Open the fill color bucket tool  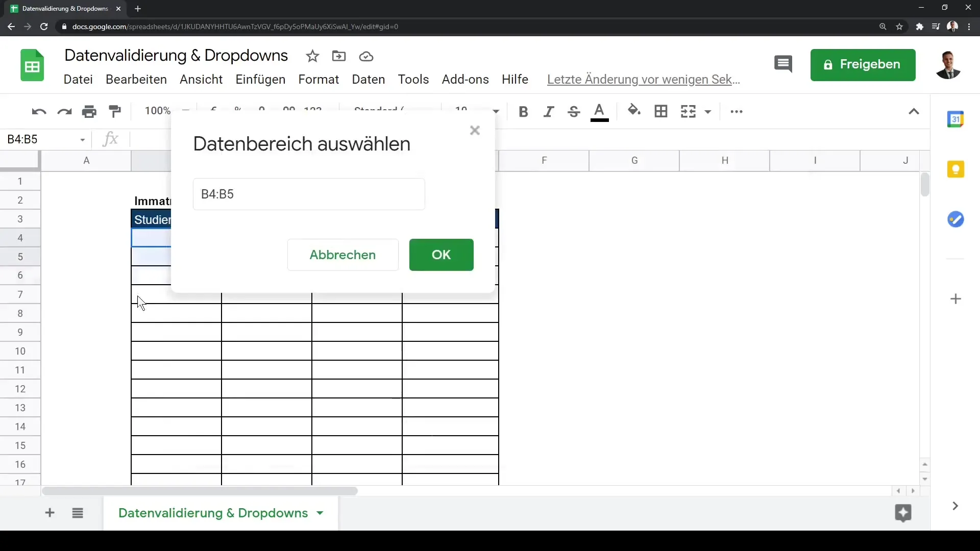634,110
